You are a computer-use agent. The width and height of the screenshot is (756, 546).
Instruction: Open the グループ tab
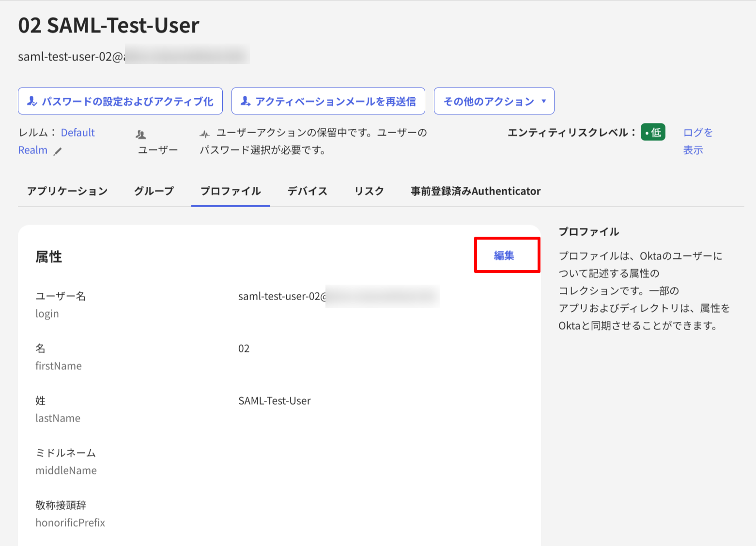[x=154, y=191]
